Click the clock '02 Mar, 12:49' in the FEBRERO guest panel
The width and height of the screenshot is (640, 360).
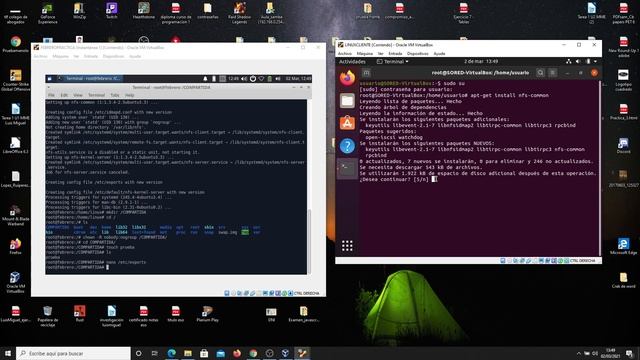(298, 78)
